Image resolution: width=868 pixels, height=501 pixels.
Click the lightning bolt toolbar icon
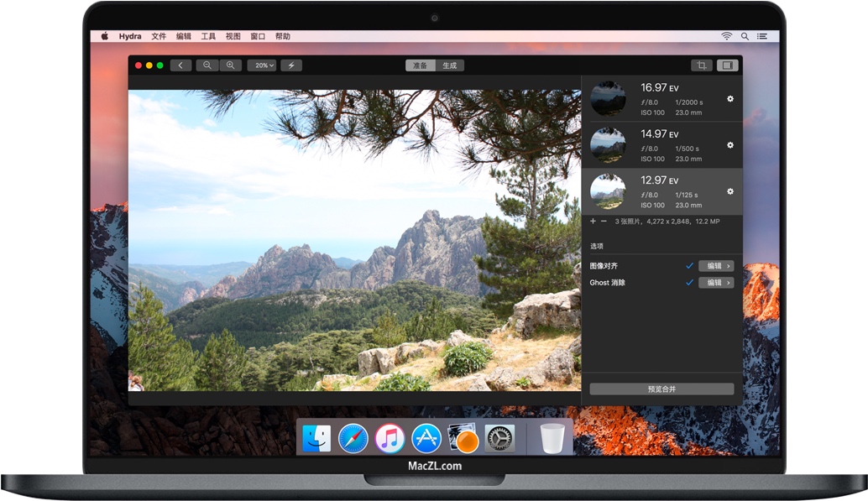291,65
